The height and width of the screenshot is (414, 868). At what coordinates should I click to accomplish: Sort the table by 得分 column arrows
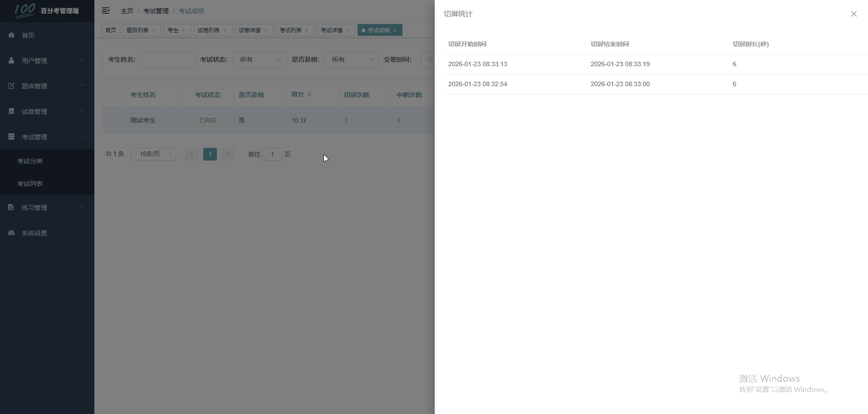309,94
